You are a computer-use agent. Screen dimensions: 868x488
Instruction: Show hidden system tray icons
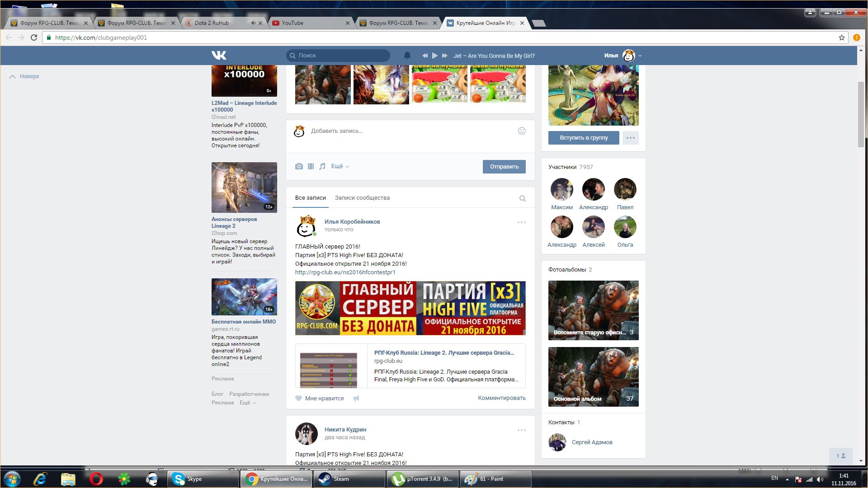click(787, 479)
